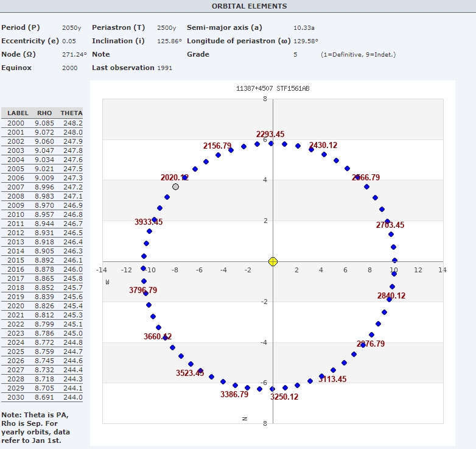Click the Period (P) value 2050y

(70, 27)
